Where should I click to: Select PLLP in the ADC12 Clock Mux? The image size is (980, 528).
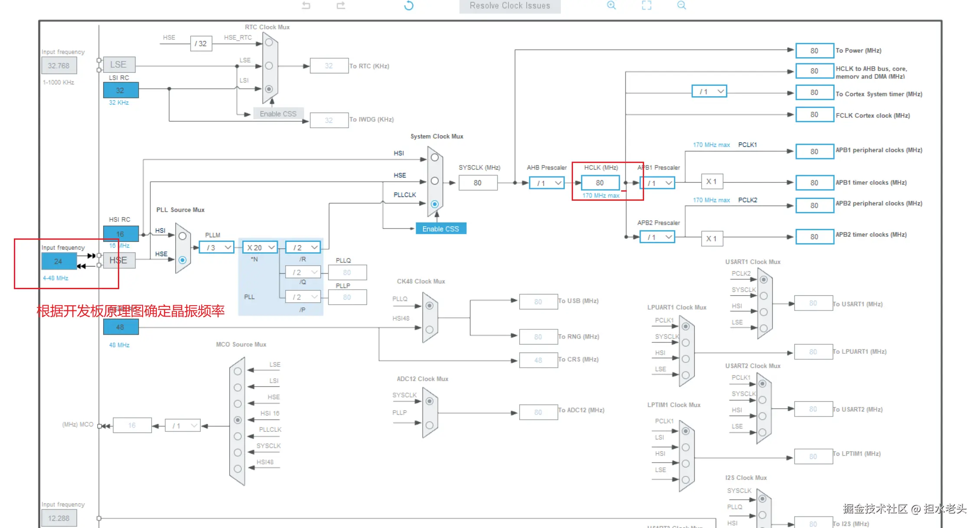[x=430, y=425]
